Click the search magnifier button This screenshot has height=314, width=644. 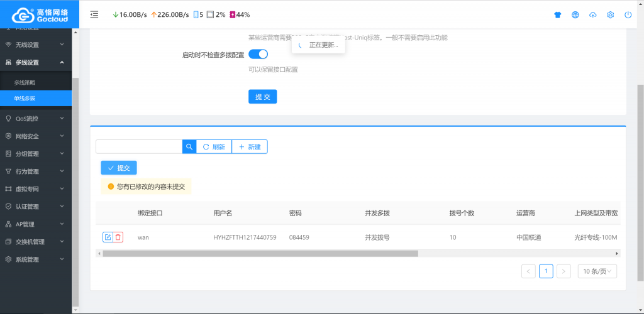[189, 146]
